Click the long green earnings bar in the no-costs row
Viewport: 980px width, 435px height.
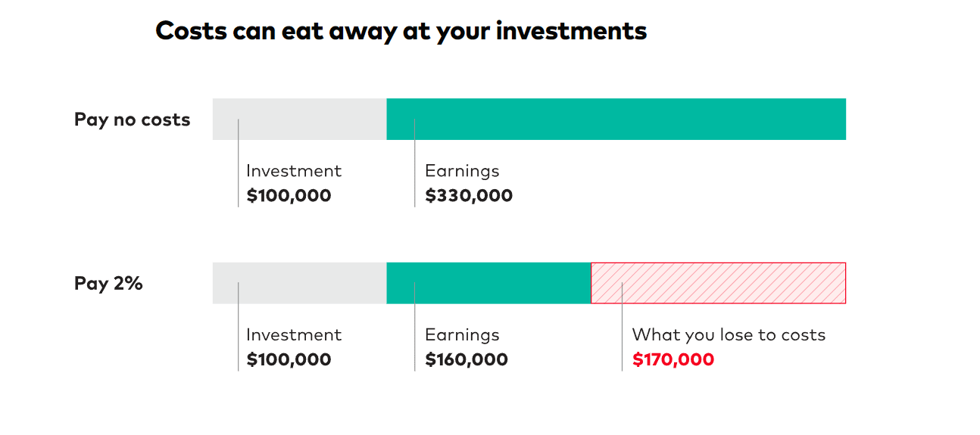616,119
